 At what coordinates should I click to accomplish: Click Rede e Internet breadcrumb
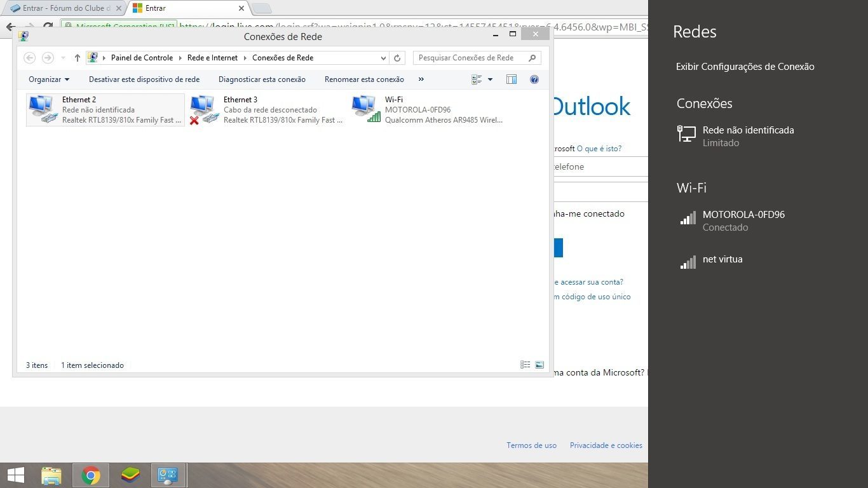212,58
